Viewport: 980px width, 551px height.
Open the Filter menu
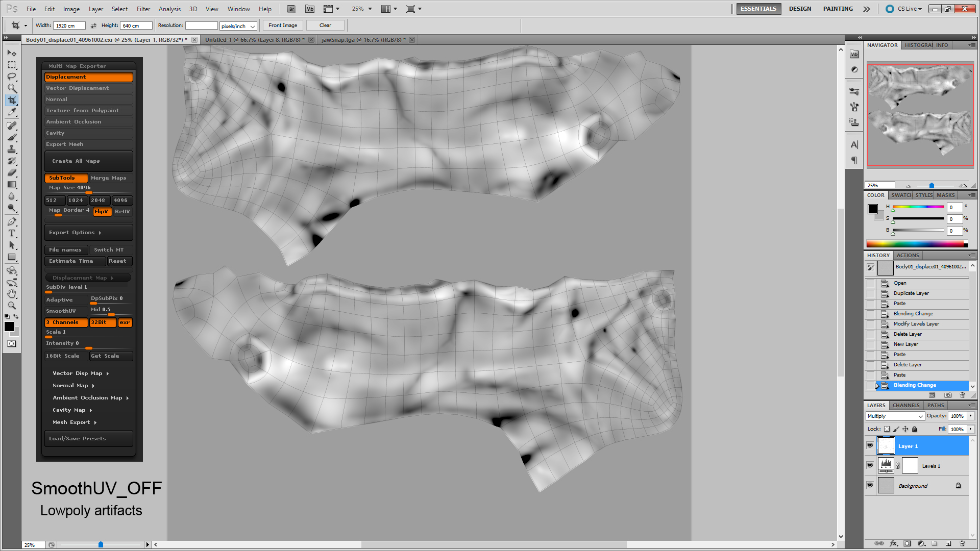pos(143,9)
